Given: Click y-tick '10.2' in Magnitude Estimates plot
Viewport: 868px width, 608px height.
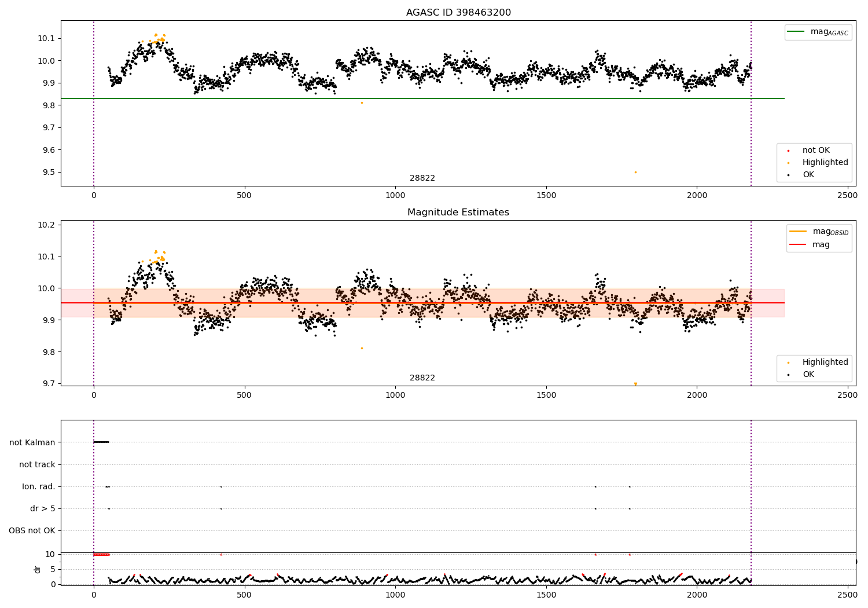Looking at the screenshot, I should [46, 225].
